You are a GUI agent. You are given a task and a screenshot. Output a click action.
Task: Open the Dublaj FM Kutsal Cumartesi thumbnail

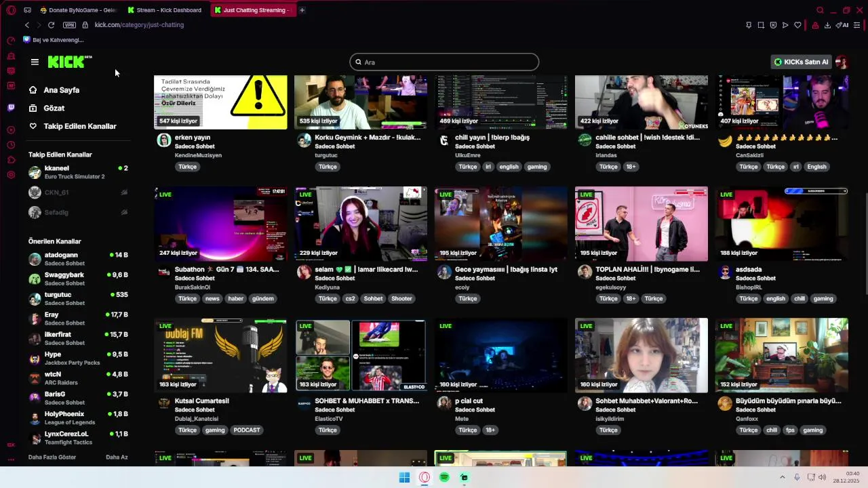tap(220, 356)
